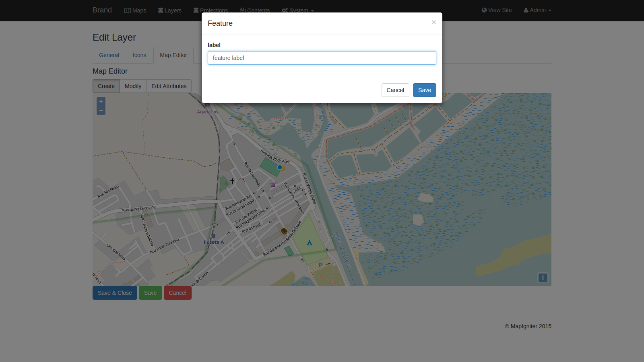Screen dimensions: 644x362
Task: Click the Contents icon in the top bar
Action: point(242,10)
